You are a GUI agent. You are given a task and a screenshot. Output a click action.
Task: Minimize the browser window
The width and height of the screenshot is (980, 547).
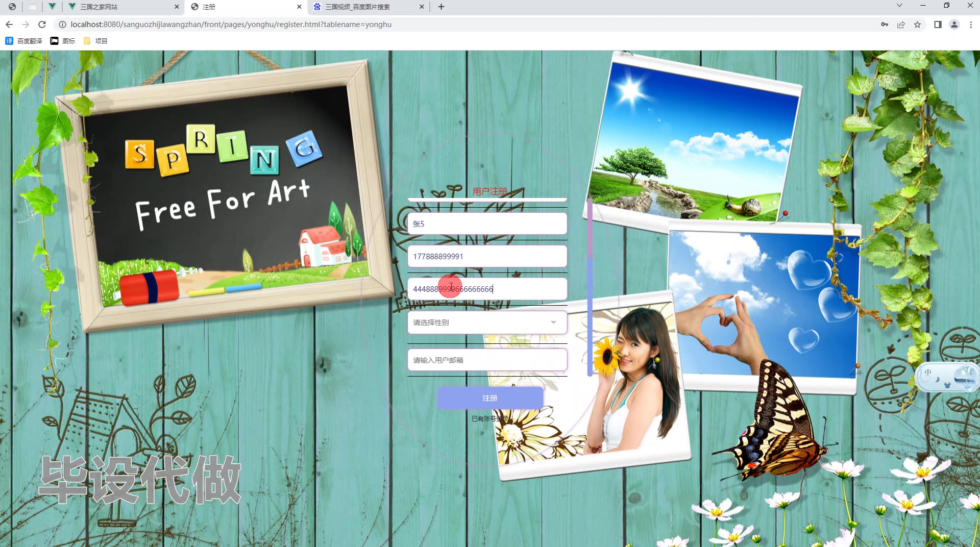click(923, 6)
